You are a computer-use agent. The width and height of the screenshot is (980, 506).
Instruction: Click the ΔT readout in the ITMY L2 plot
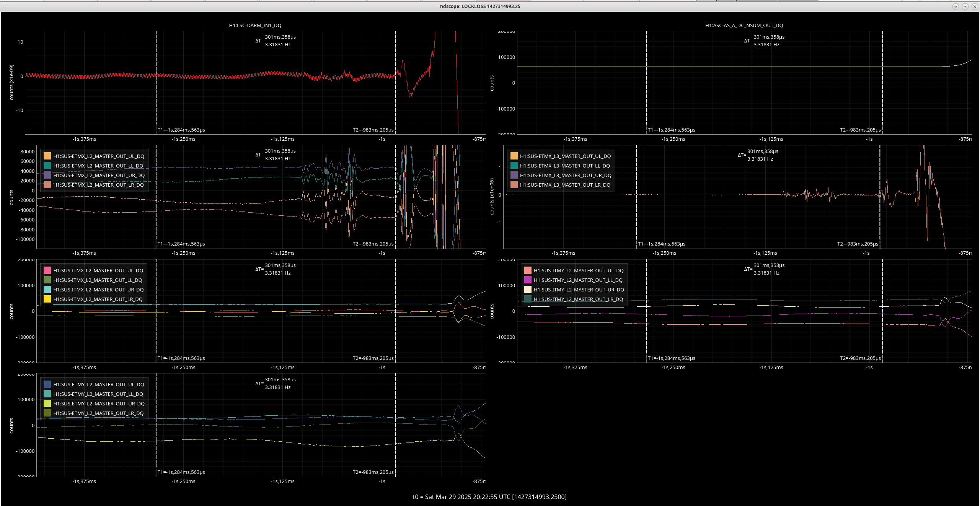click(764, 269)
